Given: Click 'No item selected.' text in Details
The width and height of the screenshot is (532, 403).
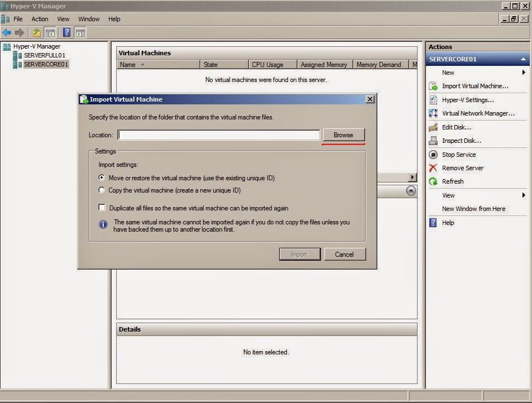Looking at the screenshot, I should click(266, 352).
